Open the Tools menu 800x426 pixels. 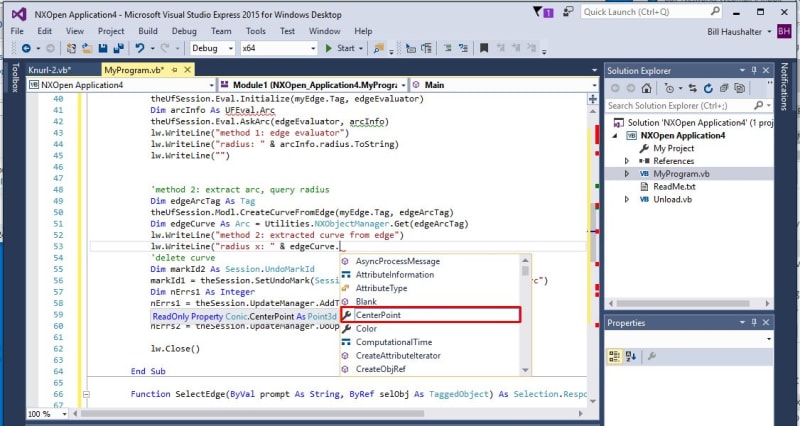[256, 31]
